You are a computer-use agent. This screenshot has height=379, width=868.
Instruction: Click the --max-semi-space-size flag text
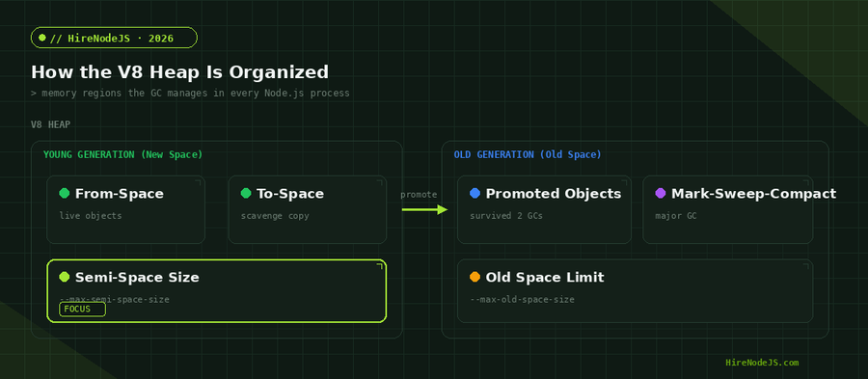114,299
